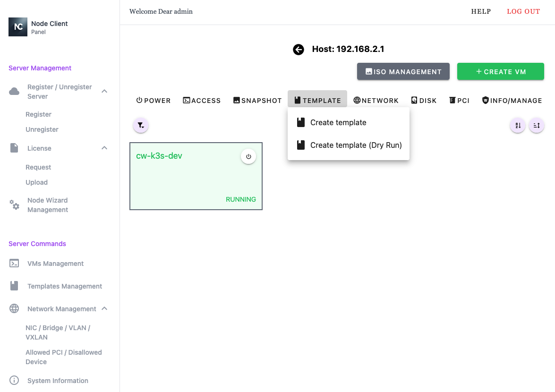
Task: Click the alphabetical sort icon button
Action: pyautogui.click(x=518, y=125)
